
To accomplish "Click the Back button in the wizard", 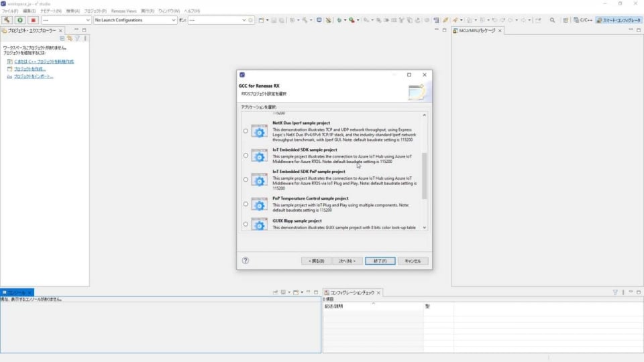I will [316, 261].
